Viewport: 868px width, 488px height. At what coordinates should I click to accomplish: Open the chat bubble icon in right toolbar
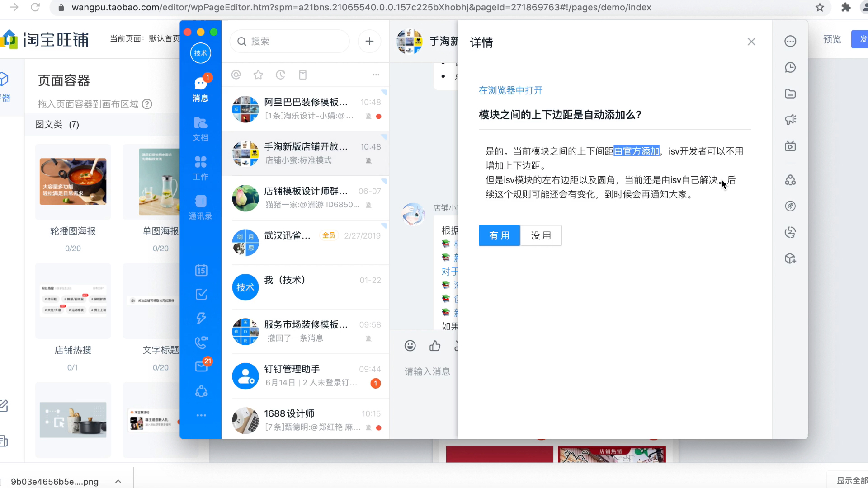(790, 41)
